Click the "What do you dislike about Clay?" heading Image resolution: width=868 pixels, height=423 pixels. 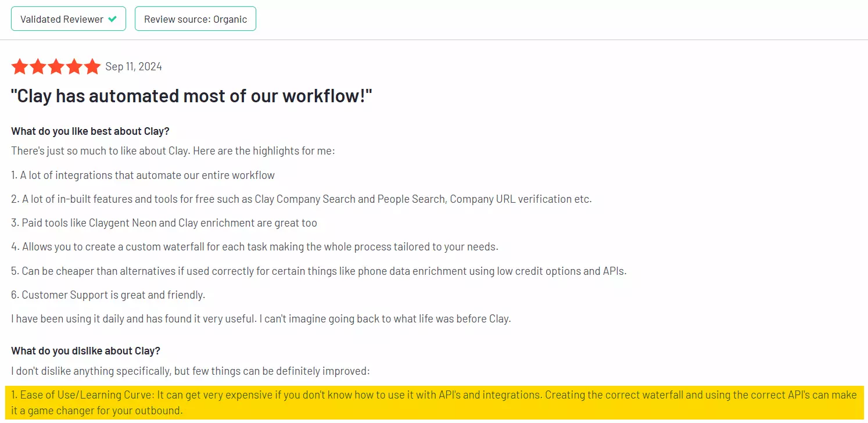coord(85,351)
